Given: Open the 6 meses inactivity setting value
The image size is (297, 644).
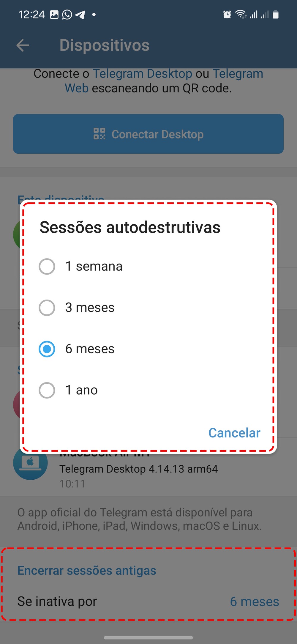Looking at the screenshot, I should pyautogui.click(x=254, y=602).
